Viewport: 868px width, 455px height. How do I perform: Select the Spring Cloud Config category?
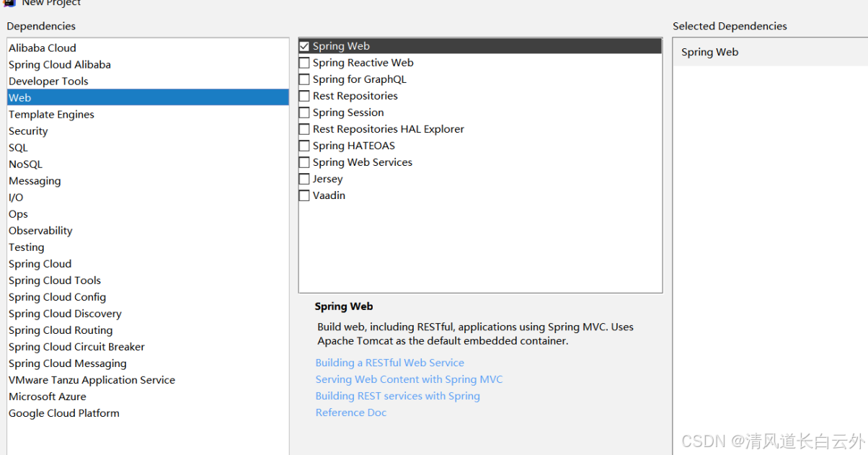148,296
